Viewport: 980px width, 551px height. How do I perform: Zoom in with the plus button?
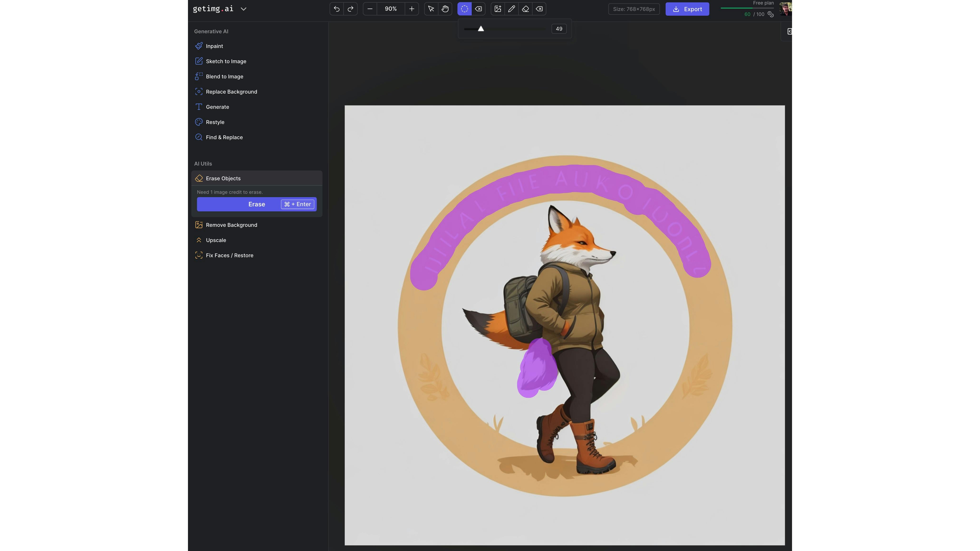pos(412,9)
